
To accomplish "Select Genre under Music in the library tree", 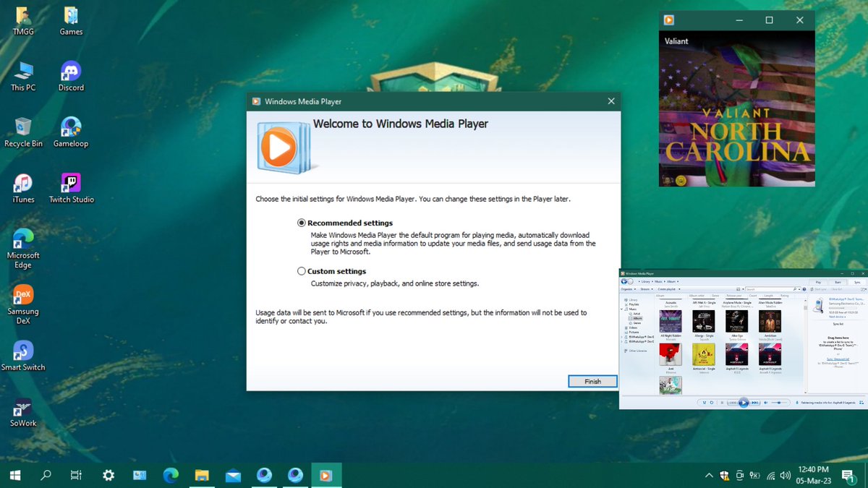I will click(x=637, y=323).
